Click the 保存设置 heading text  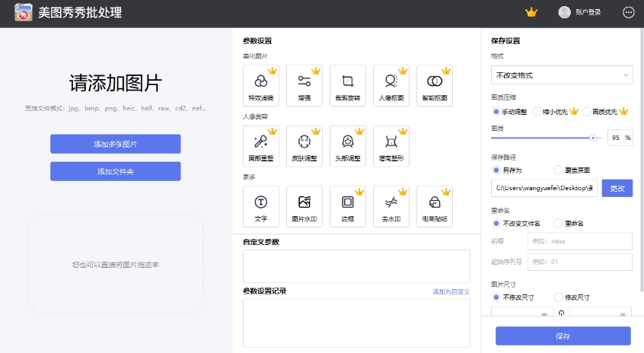tap(505, 40)
